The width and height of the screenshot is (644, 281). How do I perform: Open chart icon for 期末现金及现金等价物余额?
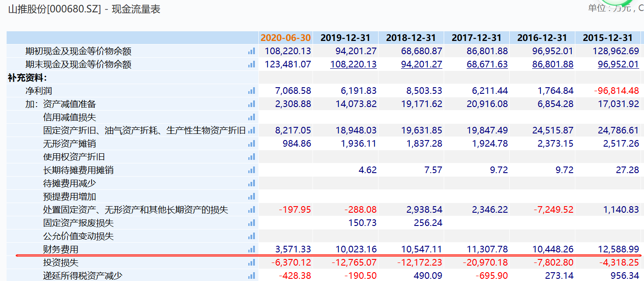[x=251, y=65]
